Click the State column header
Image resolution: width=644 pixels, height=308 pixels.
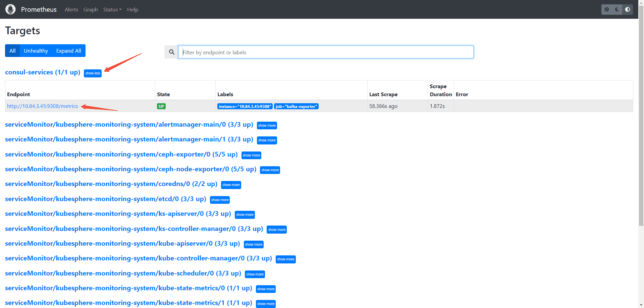[163, 95]
